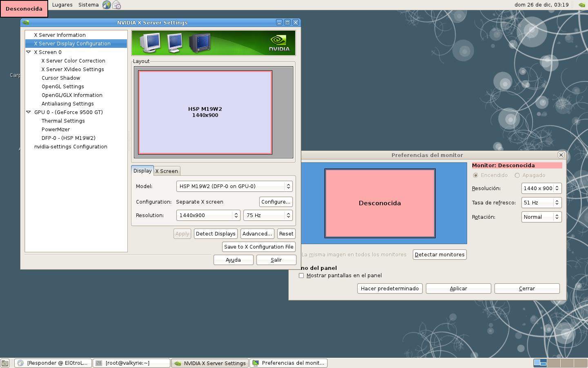Click the show desktop icon in taskbar
This screenshot has height=368, width=588.
pyautogui.click(x=5, y=363)
